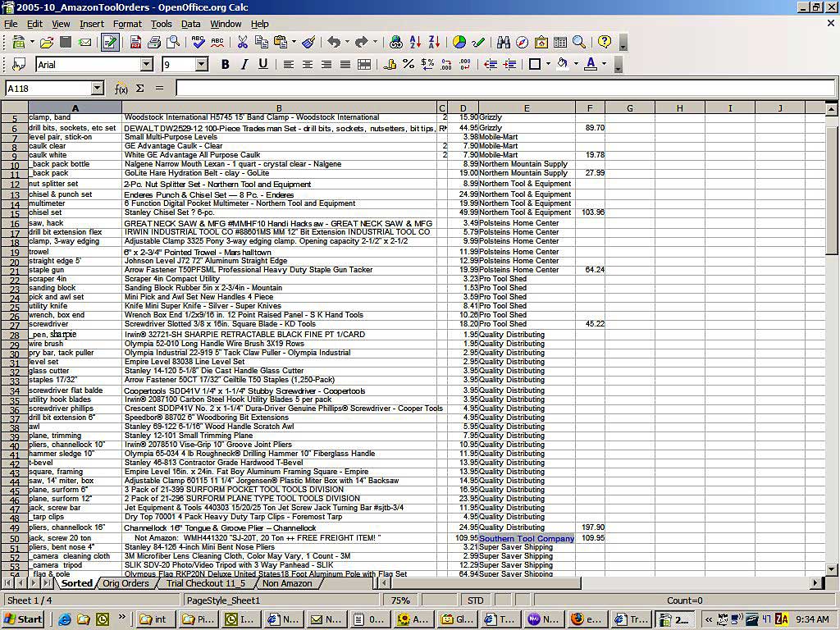Click the Sort Ascending icon
The image size is (840, 630).
click(x=415, y=43)
